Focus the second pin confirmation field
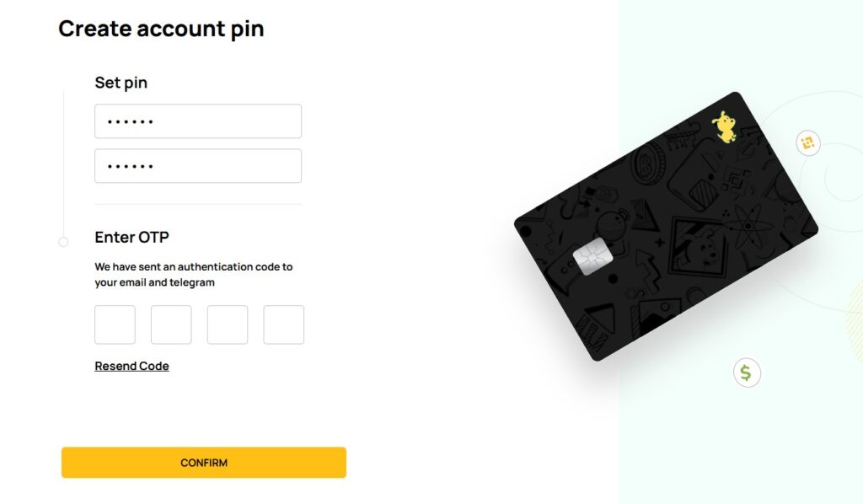863x504 pixels. [198, 166]
